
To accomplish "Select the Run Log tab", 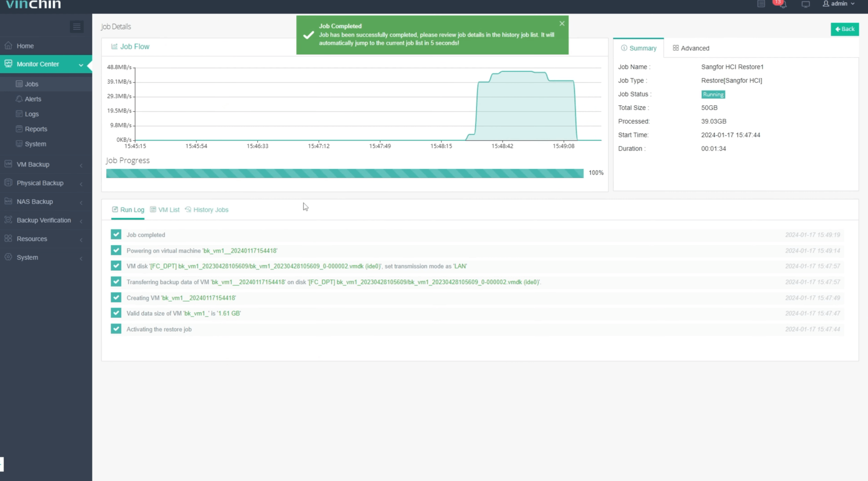I will pos(128,210).
